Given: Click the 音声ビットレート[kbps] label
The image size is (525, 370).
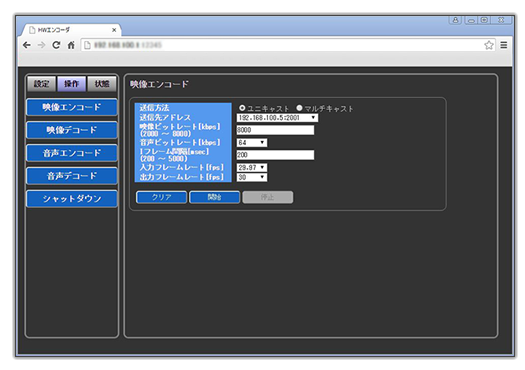Looking at the screenshot, I should coord(180,143).
